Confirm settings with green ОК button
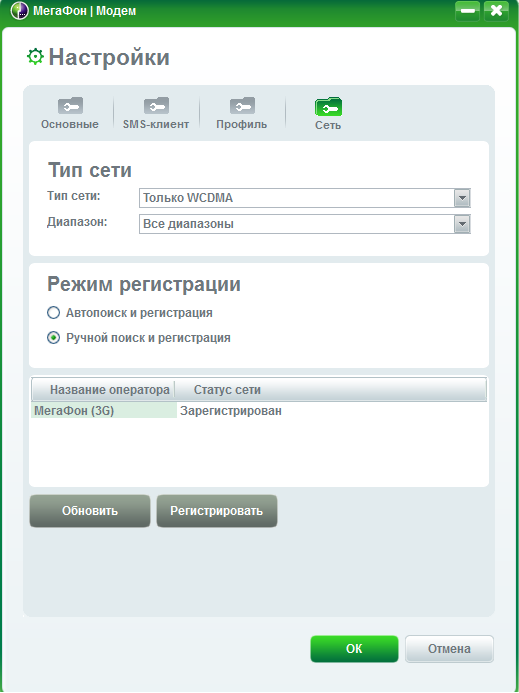519x693 pixels. coord(354,649)
